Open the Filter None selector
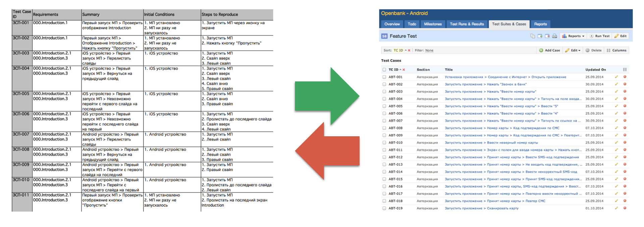Image resolution: width=644 pixels, height=227 pixels. point(429,51)
